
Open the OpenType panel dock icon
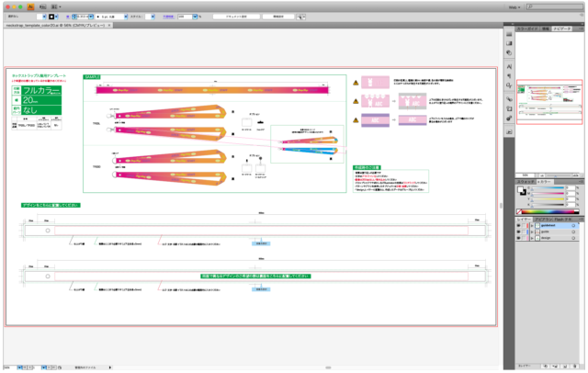click(509, 85)
